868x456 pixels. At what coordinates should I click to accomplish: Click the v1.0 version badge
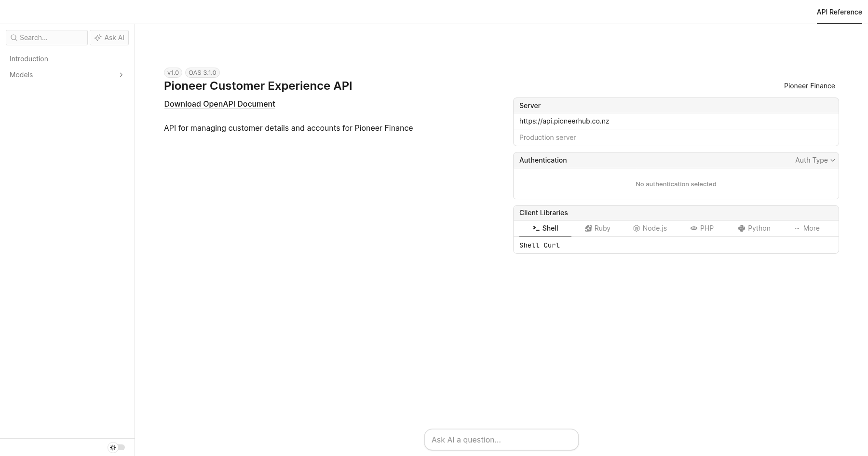click(x=173, y=72)
